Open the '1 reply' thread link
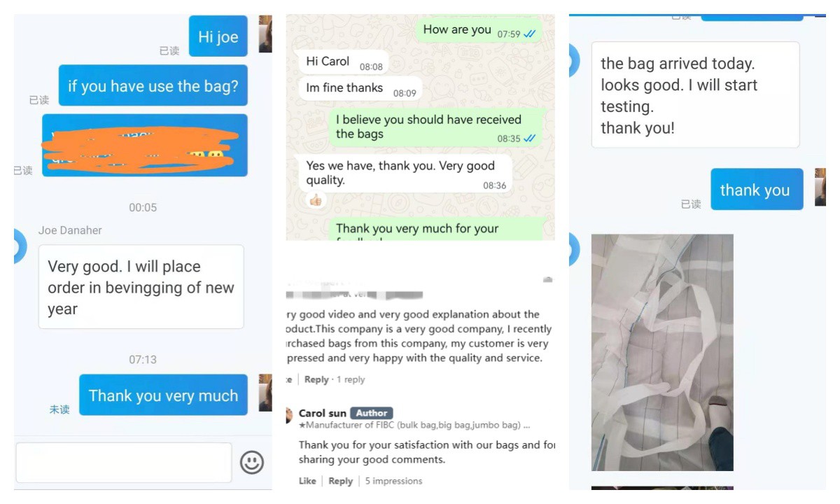This screenshot has height=504, width=840. tap(351, 379)
